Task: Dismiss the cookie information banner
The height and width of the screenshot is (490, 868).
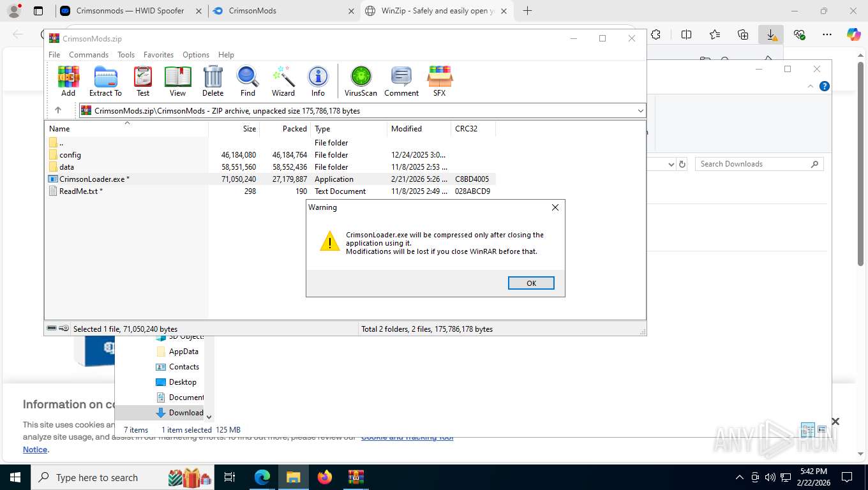Action: (835, 421)
